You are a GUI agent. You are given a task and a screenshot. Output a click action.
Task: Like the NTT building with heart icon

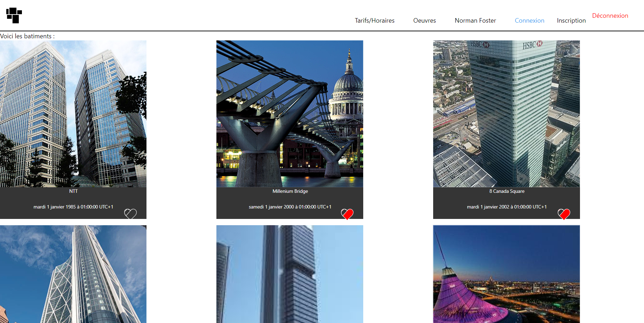(130, 214)
